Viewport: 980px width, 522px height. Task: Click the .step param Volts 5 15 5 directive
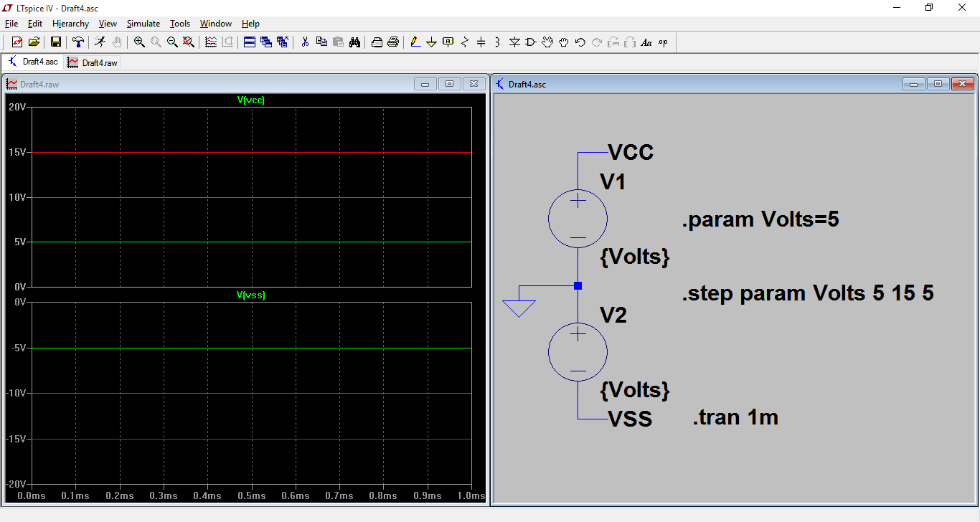click(x=808, y=293)
